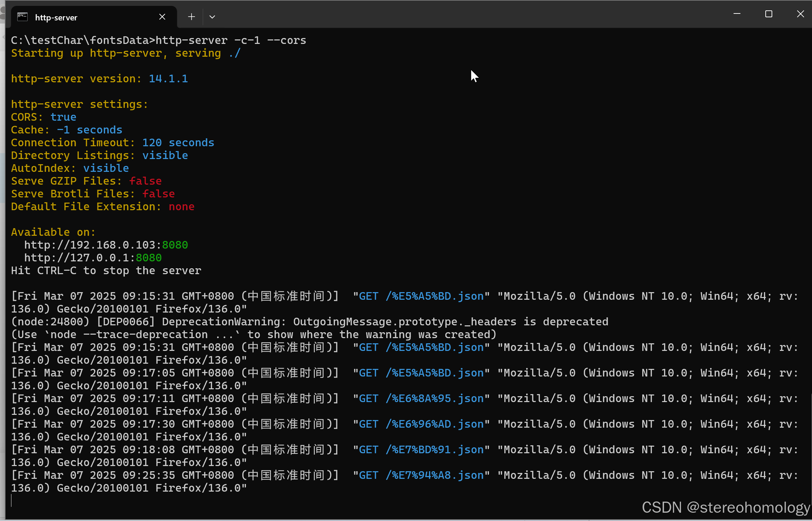Image resolution: width=812 pixels, height=521 pixels.
Task: Click the GET /%E6%8A%95.json request text
Action: [x=421, y=399]
